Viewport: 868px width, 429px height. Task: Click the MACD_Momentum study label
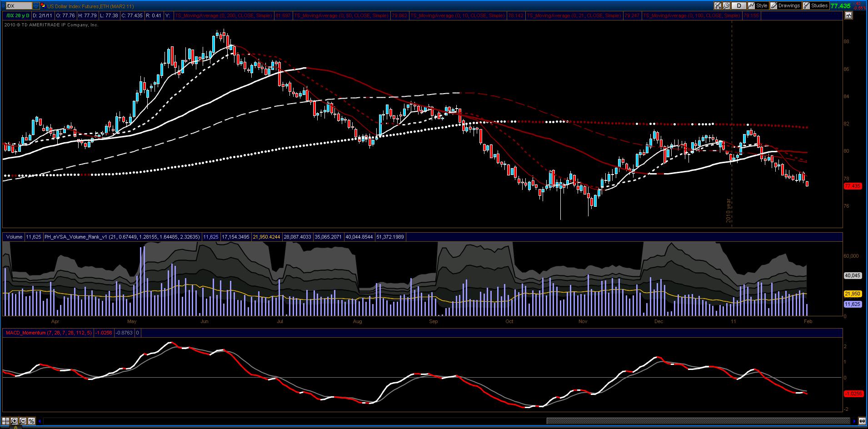pyautogui.click(x=49, y=333)
